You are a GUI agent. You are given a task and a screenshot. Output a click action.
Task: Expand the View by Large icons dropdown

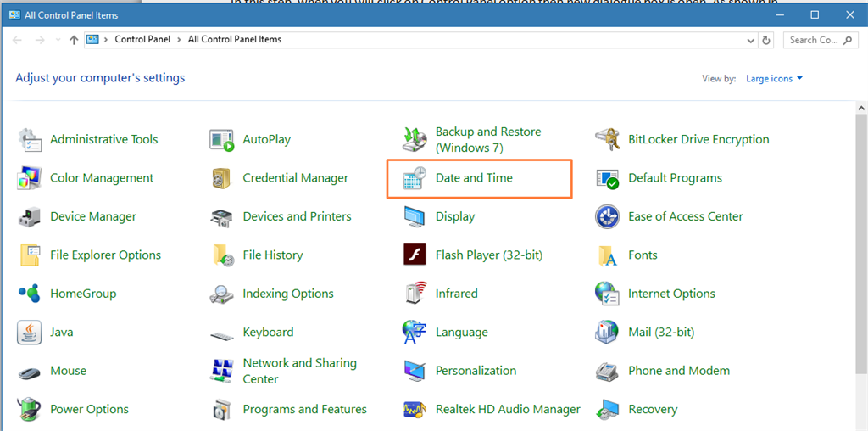coord(774,79)
